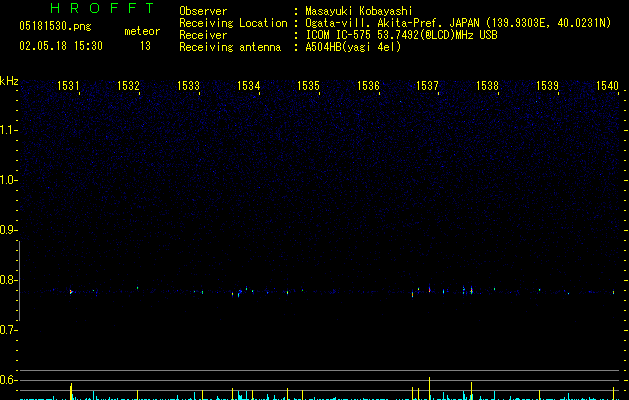Click the meteor count value 13
The height and width of the screenshot is (400, 629).
145,46
